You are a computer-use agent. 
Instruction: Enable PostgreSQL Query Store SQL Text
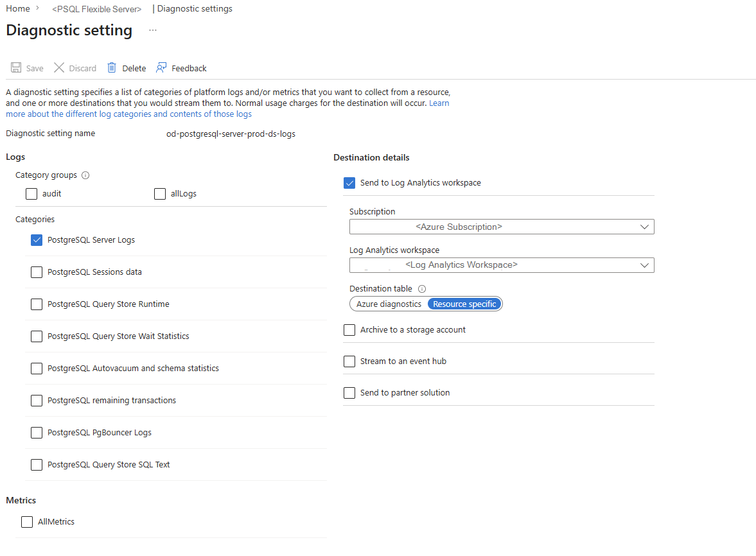click(37, 465)
